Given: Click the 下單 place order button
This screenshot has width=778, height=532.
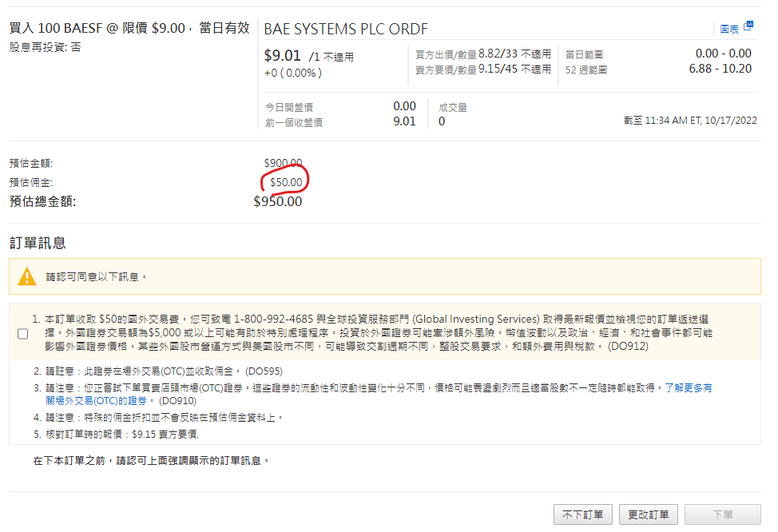Looking at the screenshot, I should click(x=722, y=514).
